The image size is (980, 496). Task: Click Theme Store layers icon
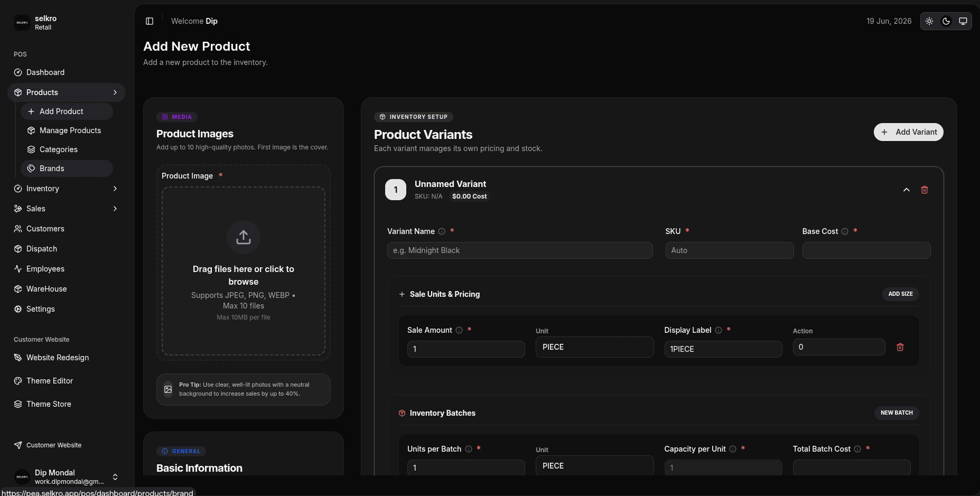18,404
